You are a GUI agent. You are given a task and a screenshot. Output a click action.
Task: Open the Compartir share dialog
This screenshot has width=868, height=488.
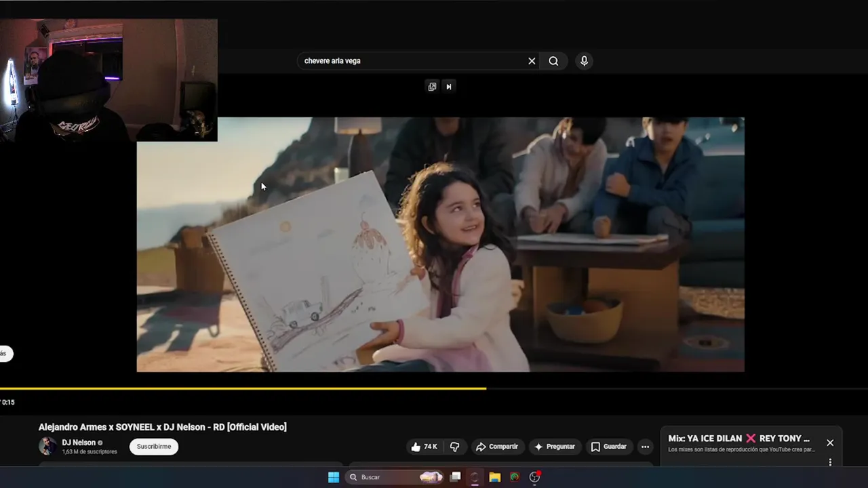tap(497, 447)
